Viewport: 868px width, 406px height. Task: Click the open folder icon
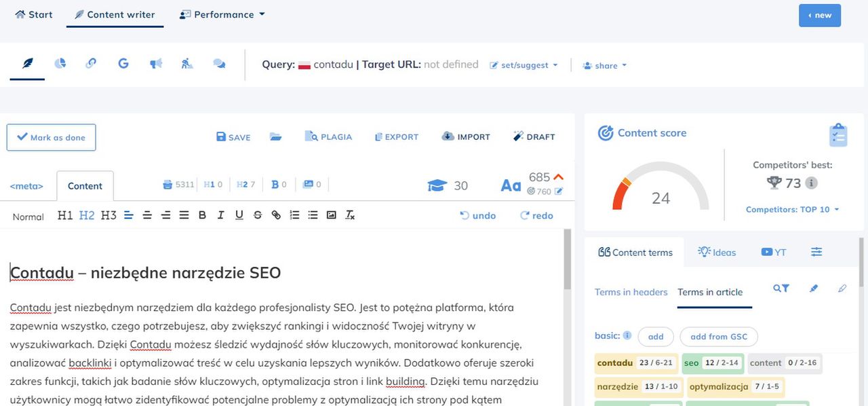click(x=275, y=136)
